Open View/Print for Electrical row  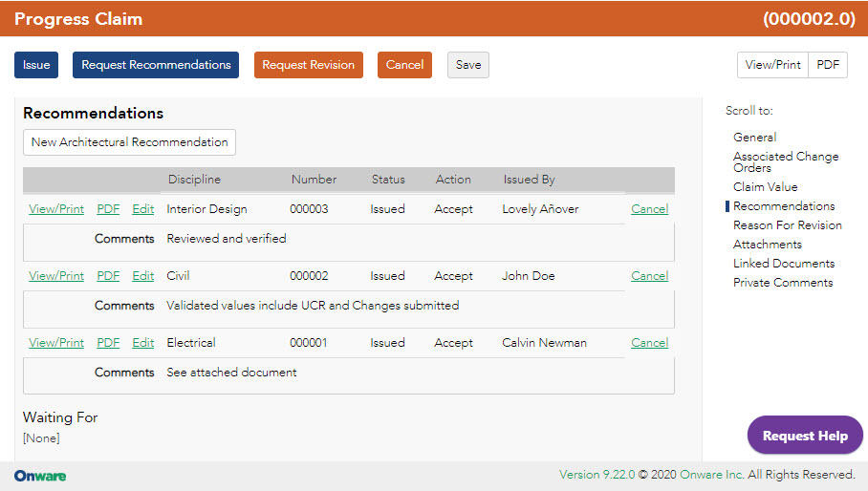pyautogui.click(x=56, y=343)
